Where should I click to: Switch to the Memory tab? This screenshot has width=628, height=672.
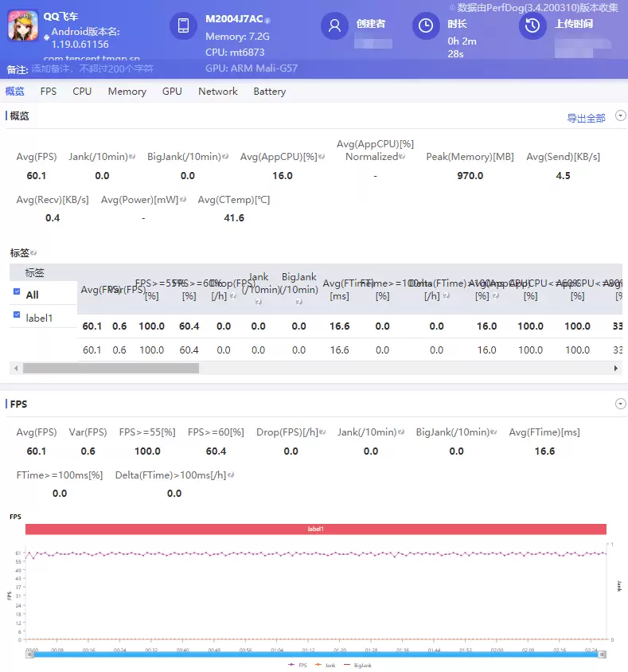click(x=127, y=92)
